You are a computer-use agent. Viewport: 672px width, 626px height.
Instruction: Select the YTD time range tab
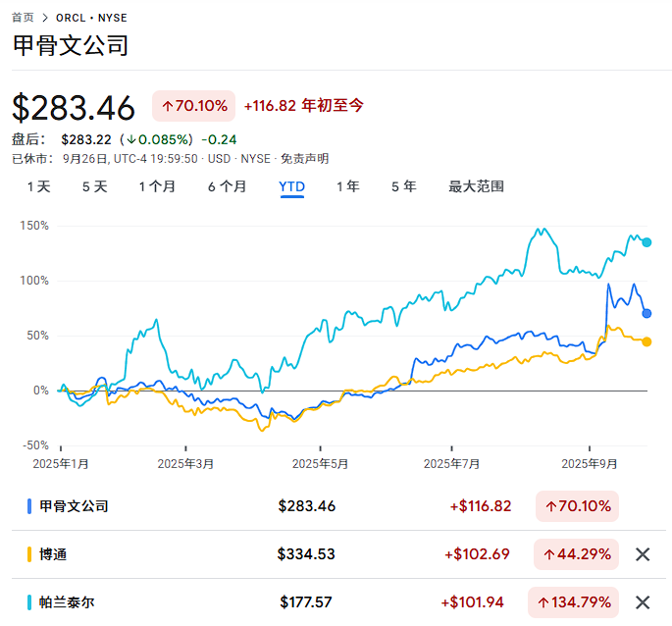[291, 186]
